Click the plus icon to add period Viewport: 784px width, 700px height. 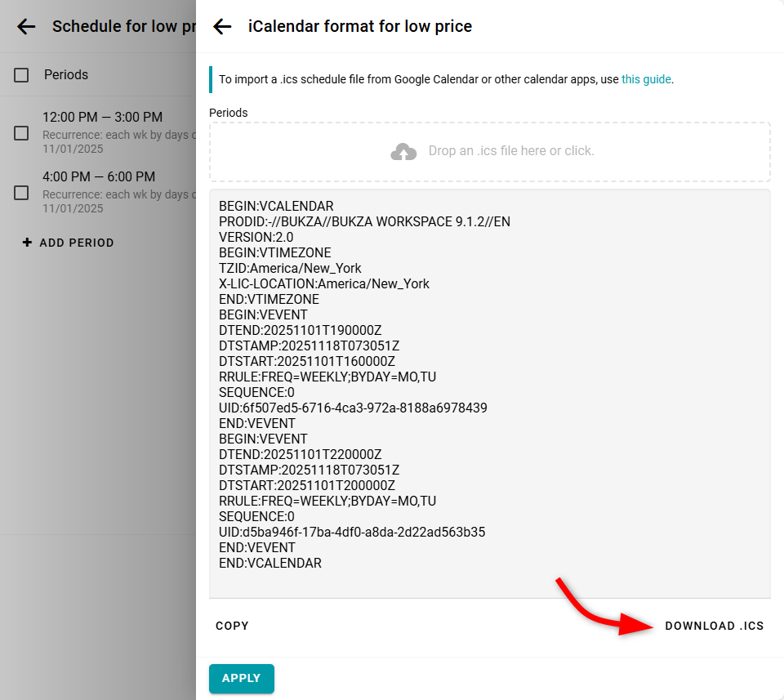(27, 243)
